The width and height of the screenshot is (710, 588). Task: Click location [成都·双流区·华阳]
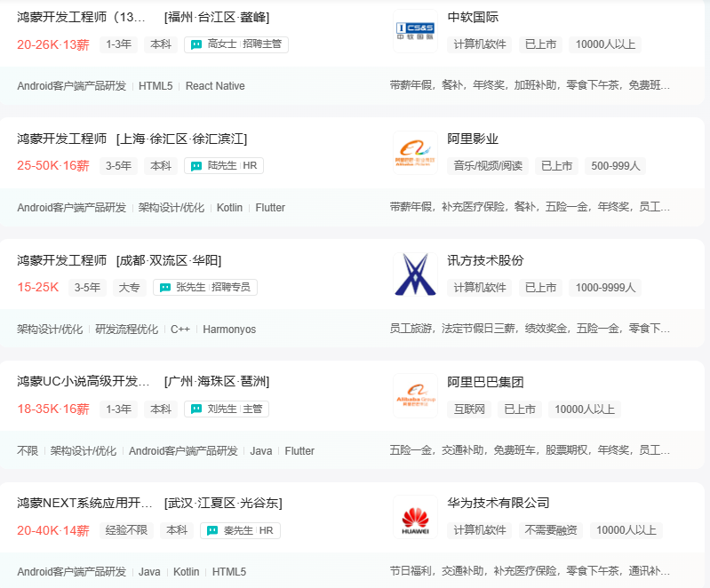click(x=169, y=260)
